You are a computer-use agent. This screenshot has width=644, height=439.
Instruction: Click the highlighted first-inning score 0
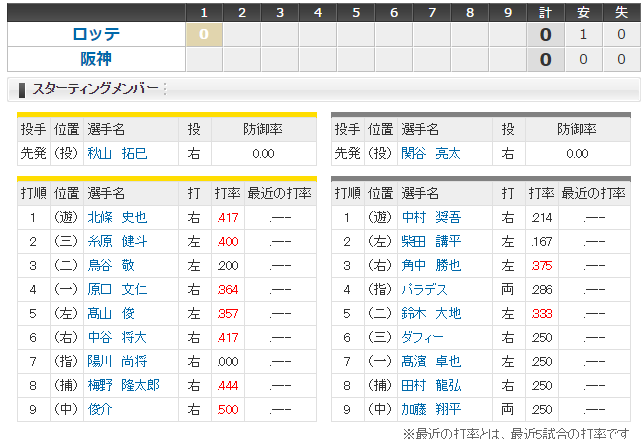(x=204, y=34)
